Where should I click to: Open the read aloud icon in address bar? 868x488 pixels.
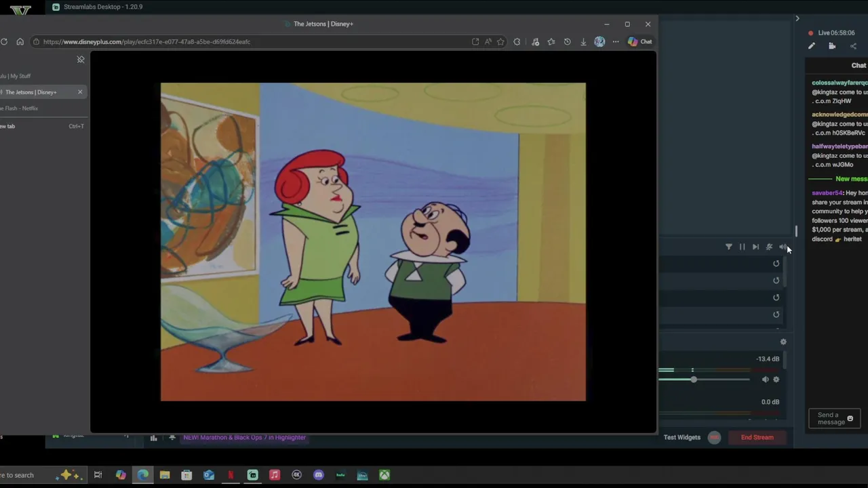pos(488,41)
